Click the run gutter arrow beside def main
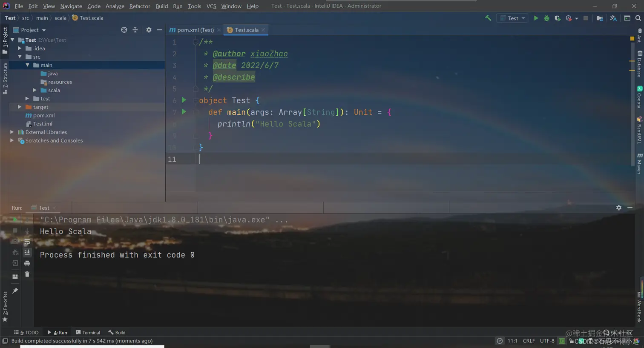Screen dimensions: 644x348 click(x=184, y=111)
